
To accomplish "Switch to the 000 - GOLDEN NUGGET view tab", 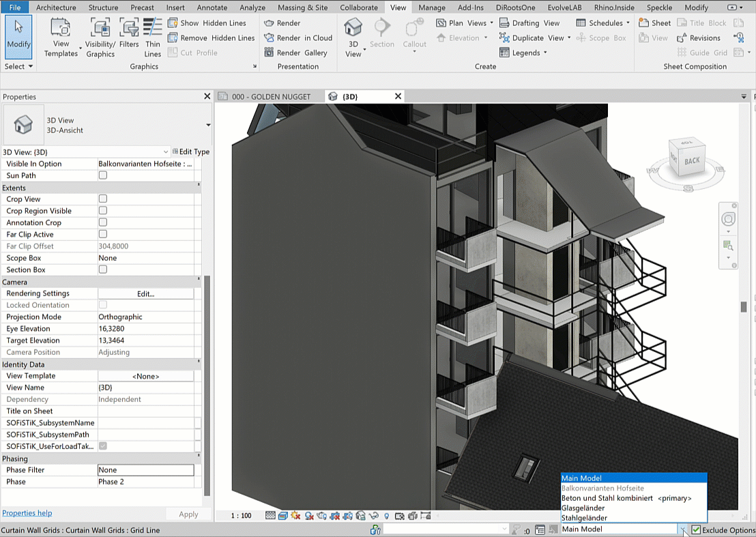I will (x=270, y=97).
